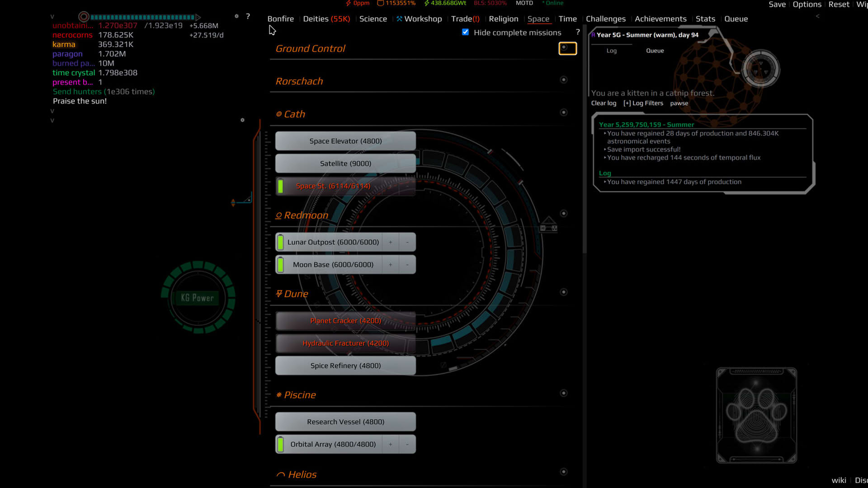The width and height of the screenshot is (868, 488).
Task: Click the resource panel gear settings icon
Action: 236,16
